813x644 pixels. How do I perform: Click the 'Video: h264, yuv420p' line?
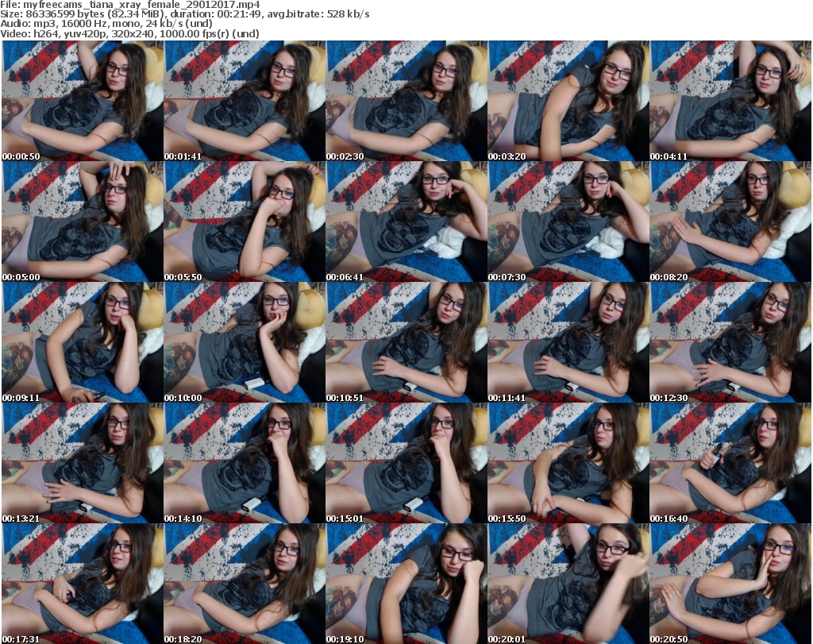pyautogui.click(x=129, y=33)
